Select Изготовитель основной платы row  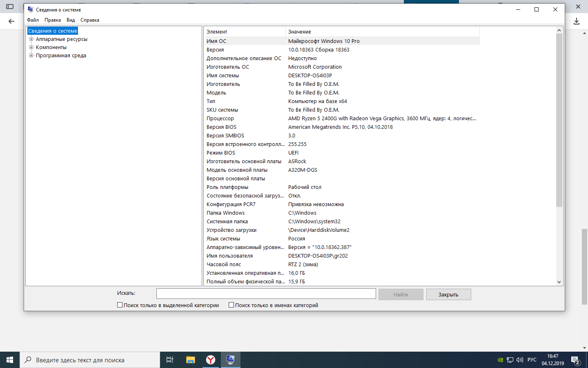[x=341, y=161]
